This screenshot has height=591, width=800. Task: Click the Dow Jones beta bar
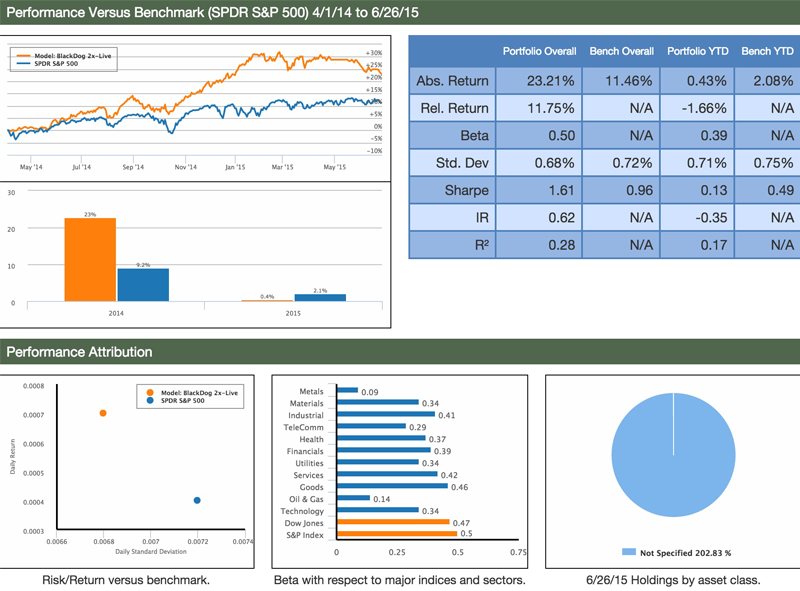[394, 522]
